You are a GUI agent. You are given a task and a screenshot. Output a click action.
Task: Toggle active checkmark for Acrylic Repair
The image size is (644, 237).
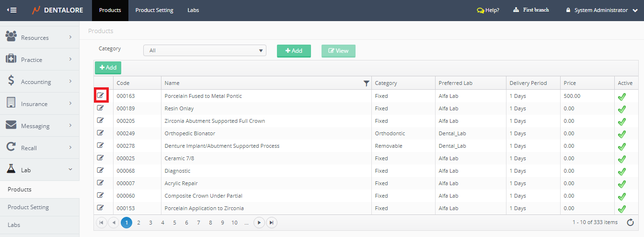[622, 184]
